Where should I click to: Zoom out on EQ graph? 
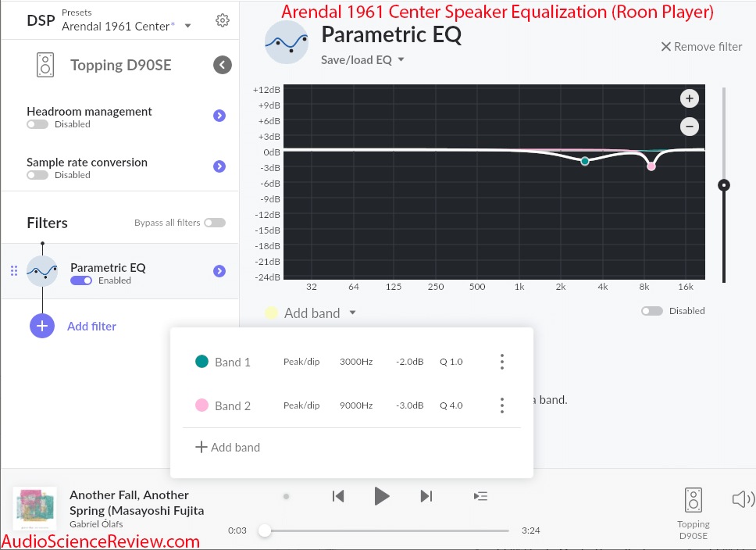point(690,127)
